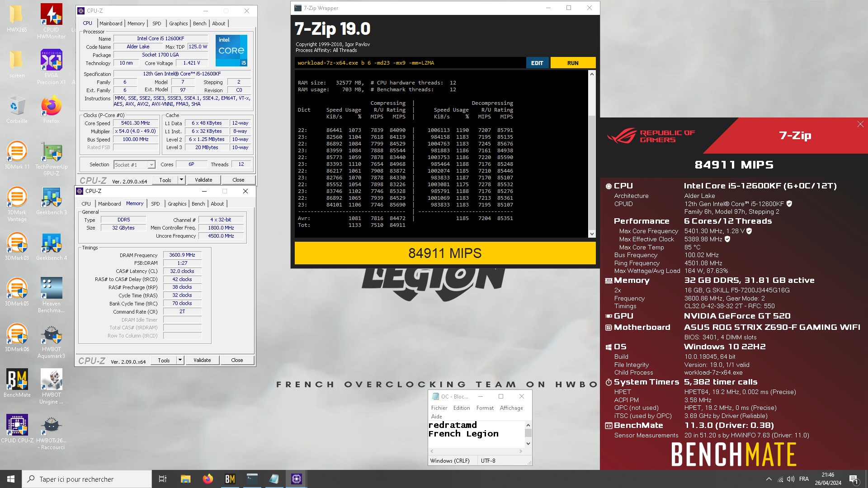The width and height of the screenshot is (868, 488).
Task: Click scroll-up arrow in 7-Zip output
Action: pyautogui.click(x=592, y=74)
